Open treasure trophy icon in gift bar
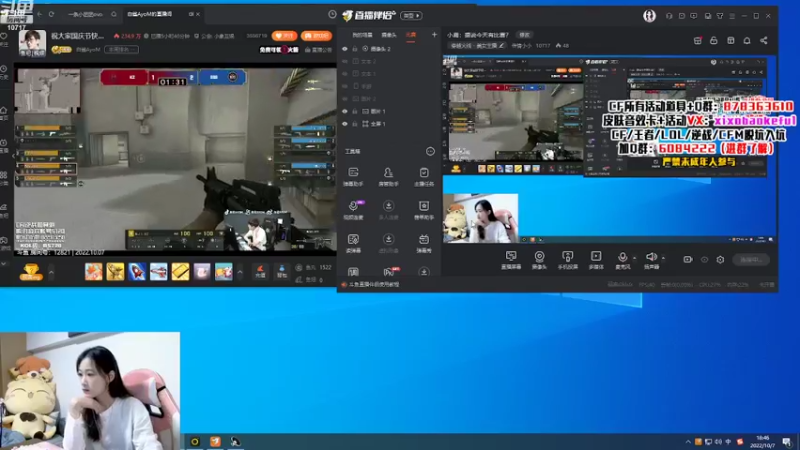The image size is (800, 450). coord(31,271)
